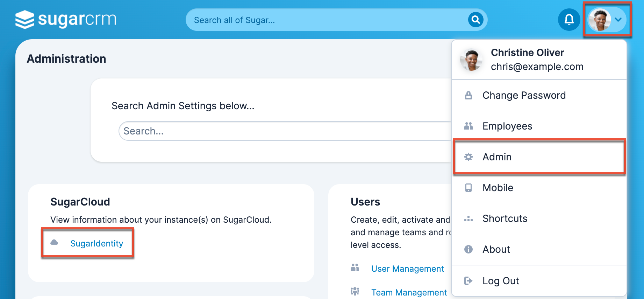Open the notifications bell
This screenshot has height=299, width=644.
(569, 20)
